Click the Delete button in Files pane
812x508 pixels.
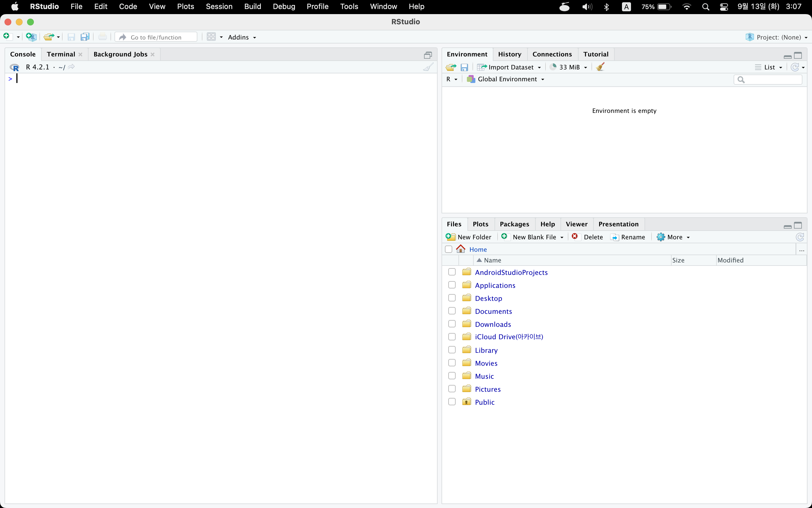coord(587,237)
